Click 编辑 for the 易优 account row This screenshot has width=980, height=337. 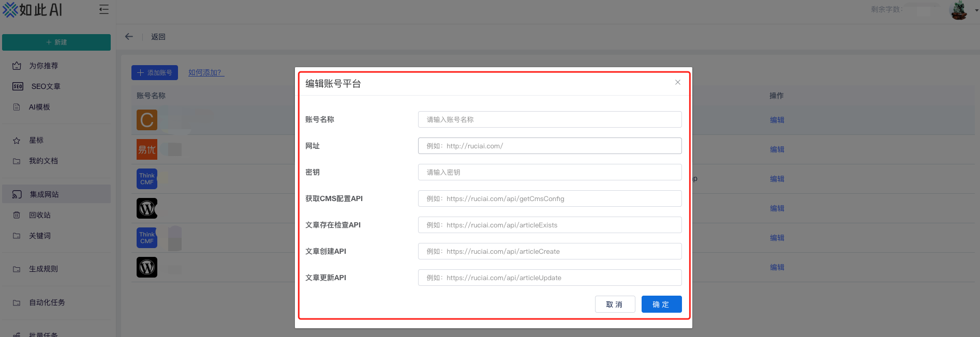point(777,149)
